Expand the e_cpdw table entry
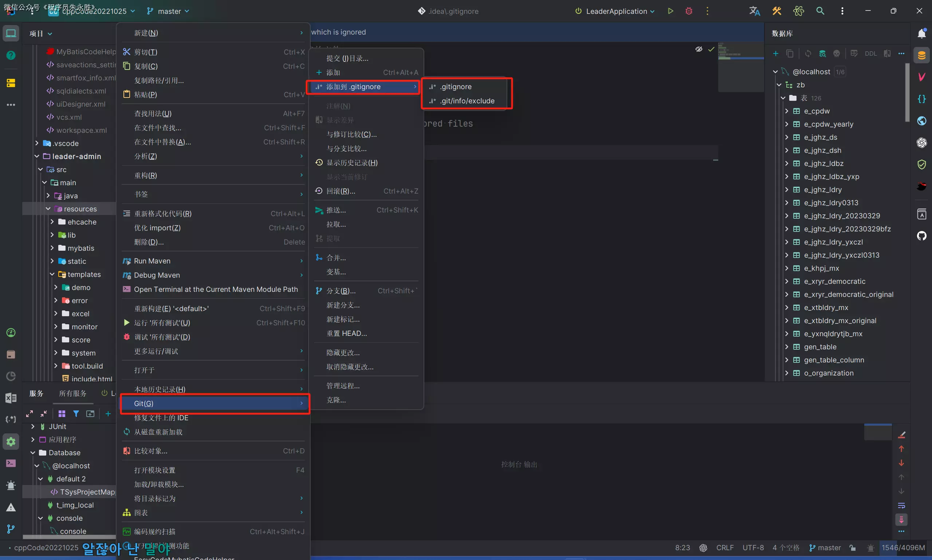Screen dimensions: 932x560 pos(787,111)
